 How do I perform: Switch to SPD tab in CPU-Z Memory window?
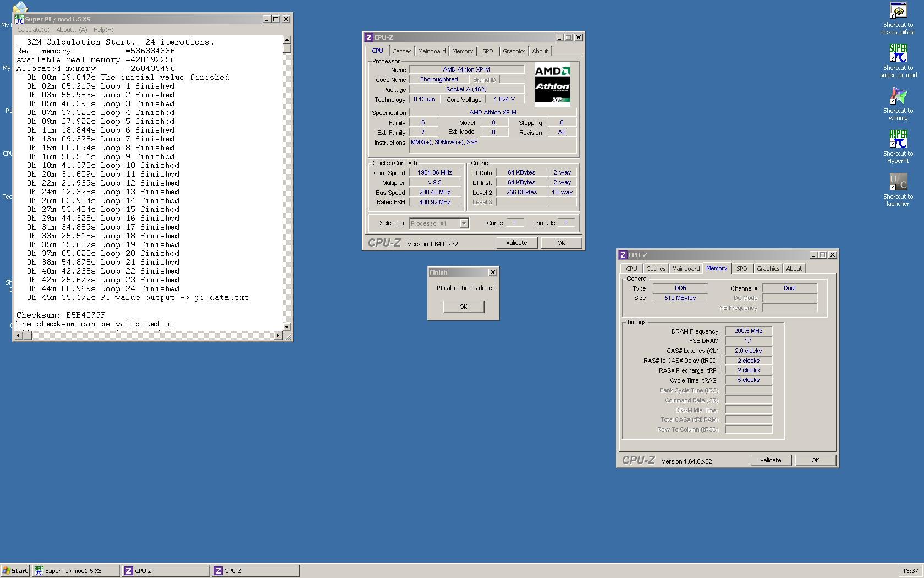pos(741,269)
